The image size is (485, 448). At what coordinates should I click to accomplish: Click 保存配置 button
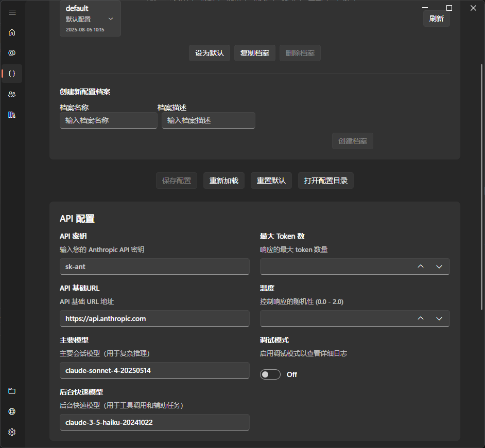tap(177, 181)
